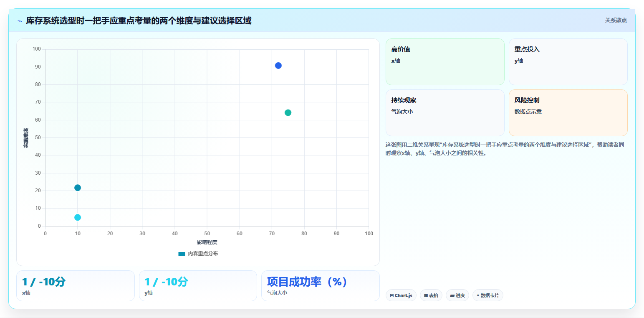Click the 数据卡片 tag
This screenshot has height=318, width=644.
click(x=488, y=295)
